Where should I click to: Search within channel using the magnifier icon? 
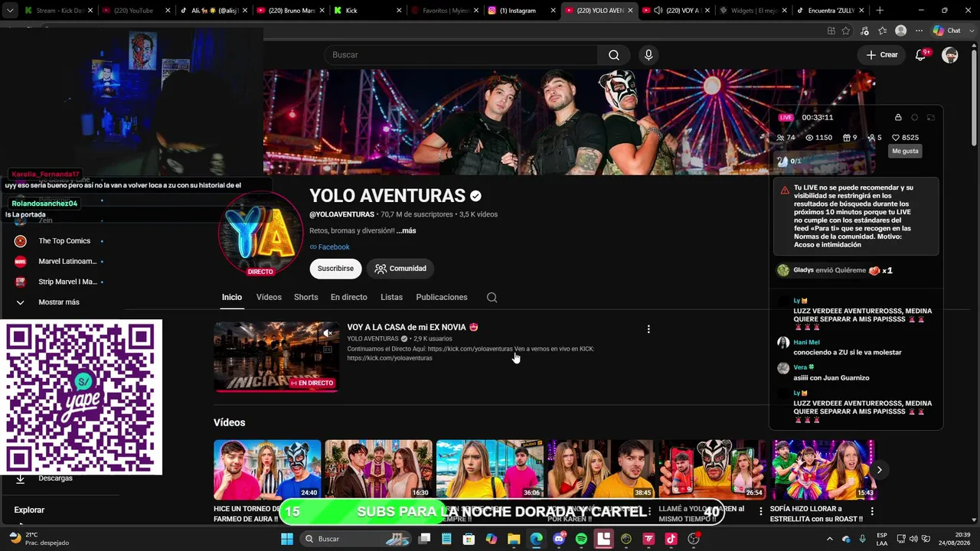492,298
